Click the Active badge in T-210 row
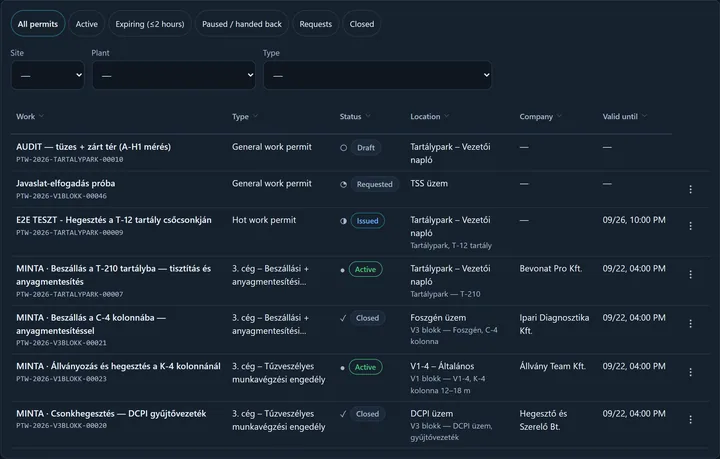Viewport: 720px width, 459px height. [366, 269]
